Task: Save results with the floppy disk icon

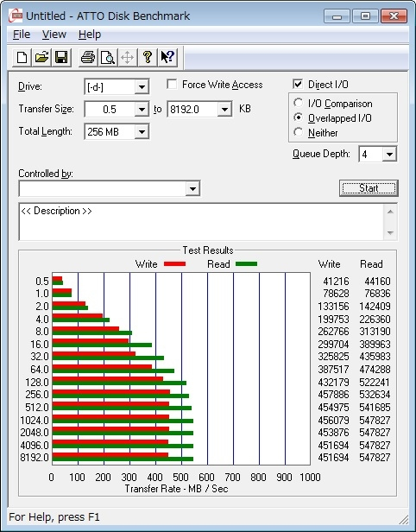Action: 61,57
